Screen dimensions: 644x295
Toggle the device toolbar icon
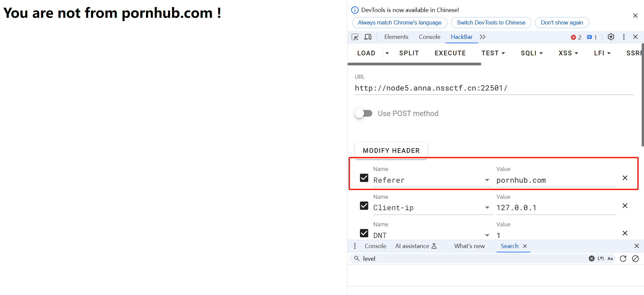tap(368, 37)
